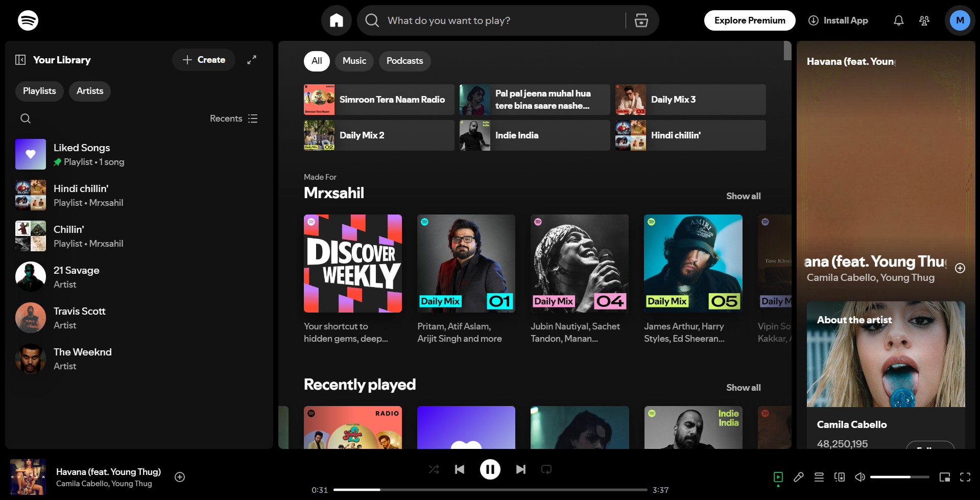The width and height of the screenshot is (980, 500).
Task: Click Havana album art in player bar
Action: tap(28, 477)
